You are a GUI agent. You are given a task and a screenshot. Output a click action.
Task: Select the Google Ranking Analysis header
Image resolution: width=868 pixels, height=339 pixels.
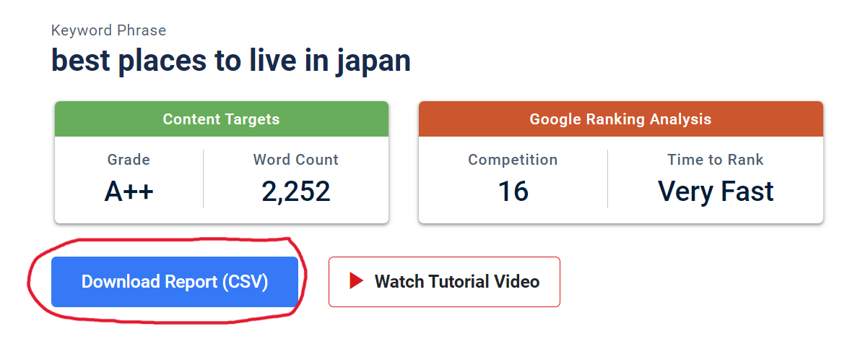point(620,119)
